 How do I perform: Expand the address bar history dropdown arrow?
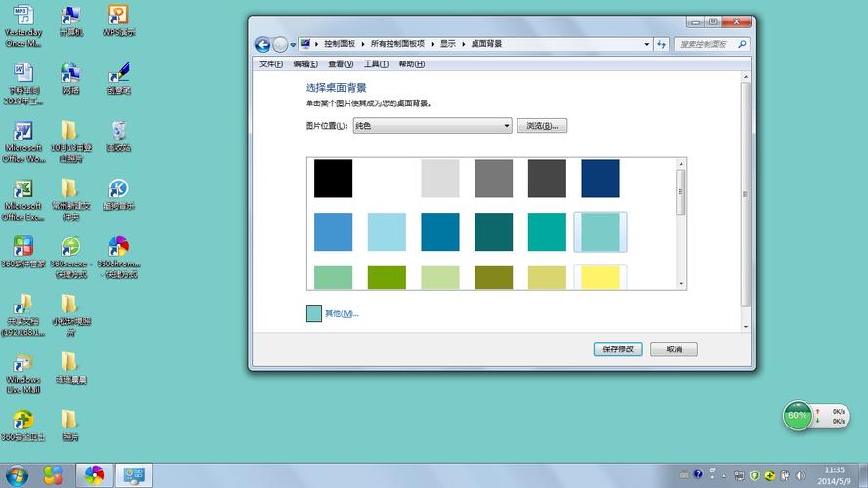646,44
